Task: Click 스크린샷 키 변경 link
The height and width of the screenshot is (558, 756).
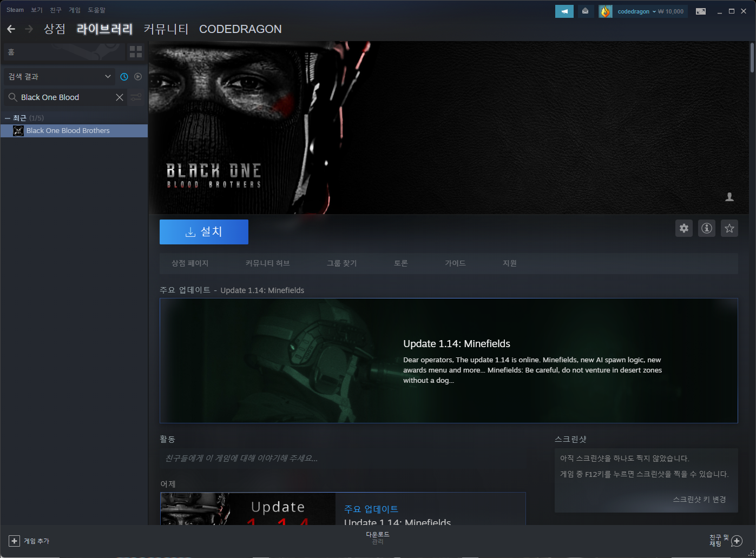Action: point(699,500)
